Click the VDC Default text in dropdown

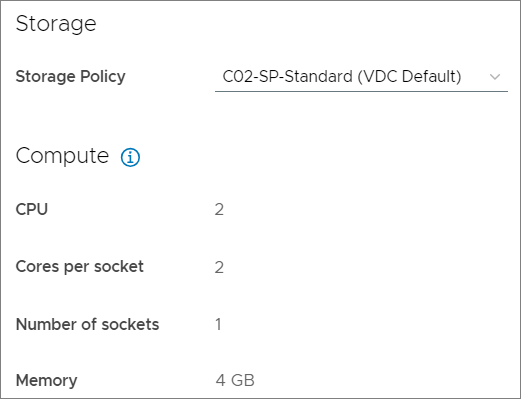coord(410,77)
